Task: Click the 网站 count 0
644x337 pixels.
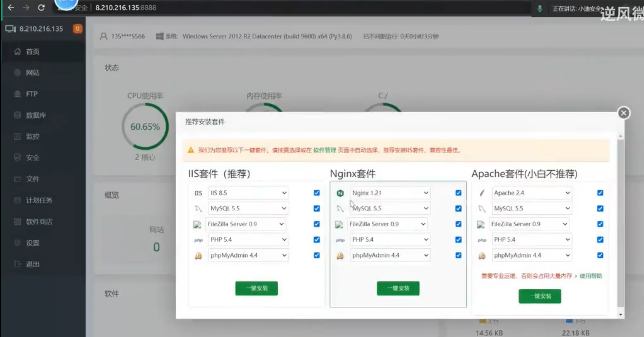Action: pos(156,247)
